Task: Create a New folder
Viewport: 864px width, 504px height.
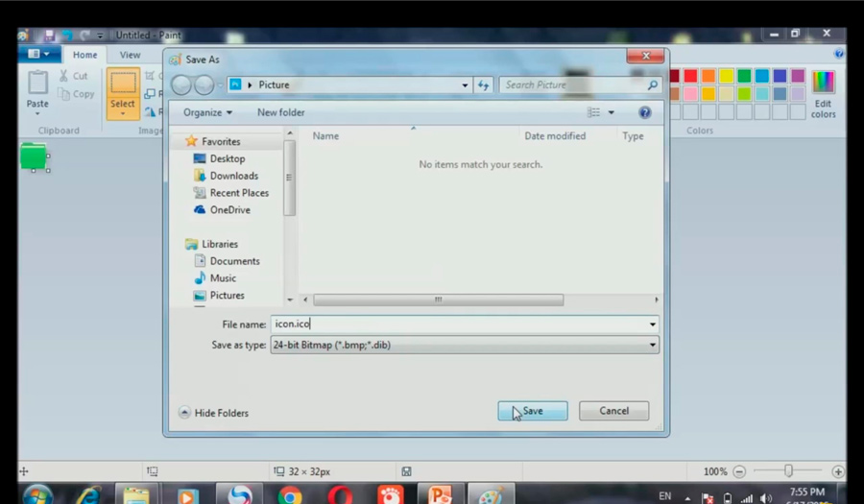Action: point(281,112)
